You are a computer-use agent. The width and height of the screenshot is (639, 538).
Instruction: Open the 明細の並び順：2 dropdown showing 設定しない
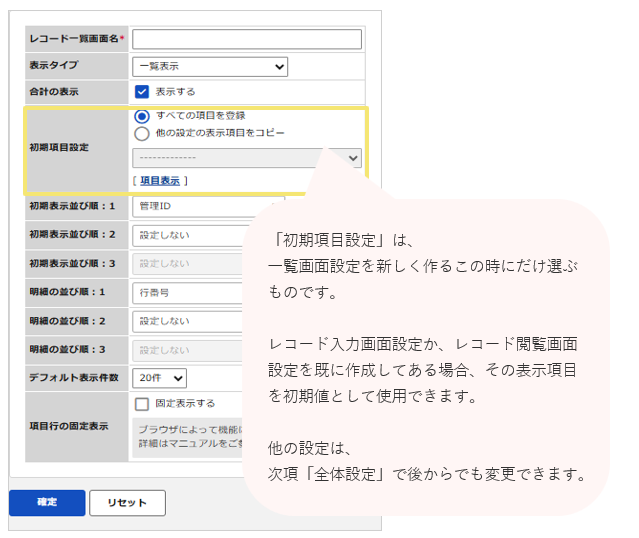pos(188,322)
